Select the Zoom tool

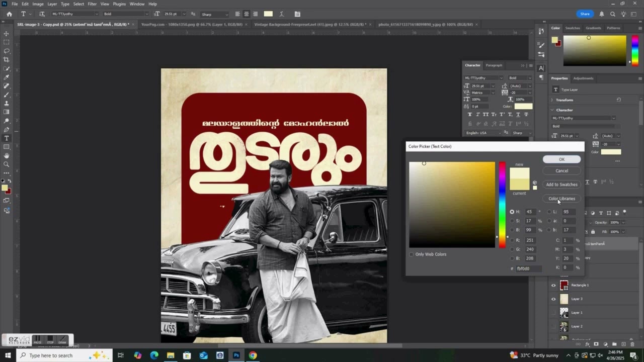7,164
